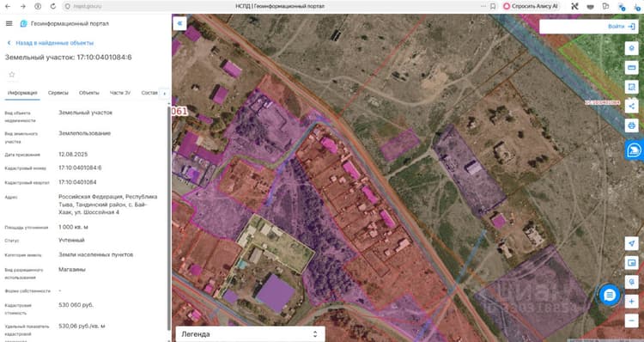Switch to the Части ЗУ tab
Viewport: 644px width, 342px height.
[x=120, y=93]
